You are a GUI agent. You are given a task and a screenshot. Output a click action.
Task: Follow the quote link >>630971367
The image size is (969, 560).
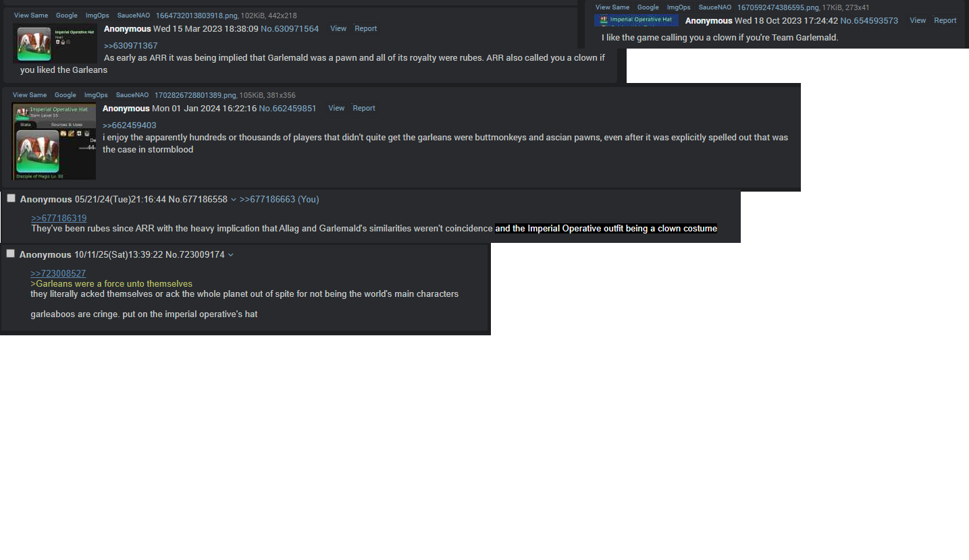[x=130, y=46]
